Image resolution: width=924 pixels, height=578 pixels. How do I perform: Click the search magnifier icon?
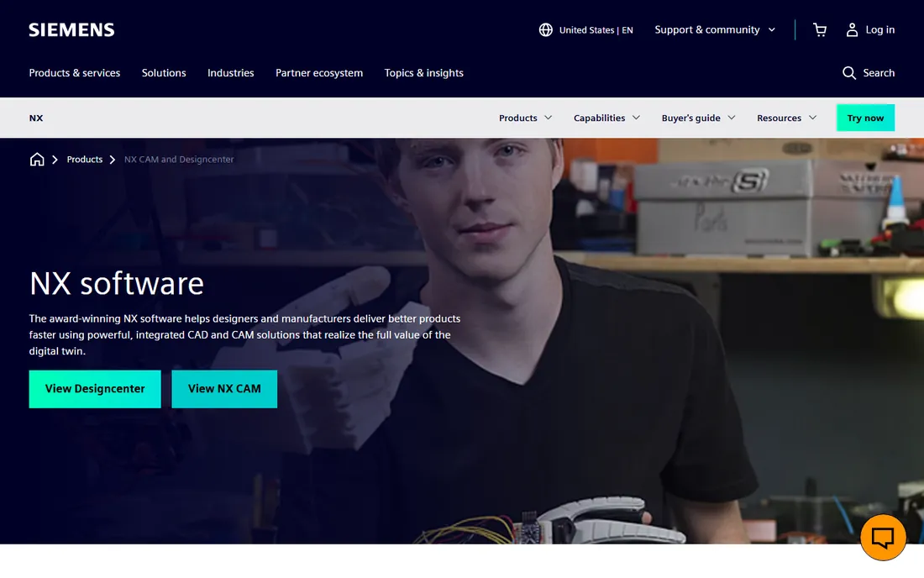click(849, 73)
